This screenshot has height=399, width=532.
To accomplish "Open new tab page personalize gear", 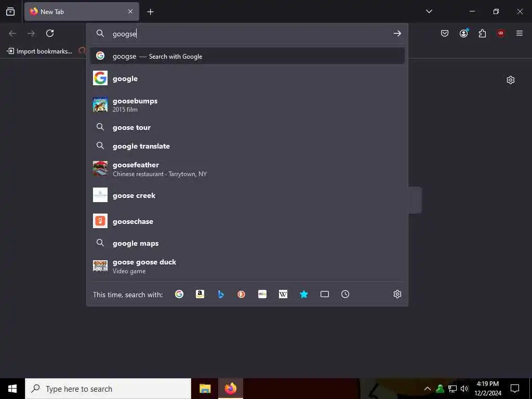I will coord(511,80).
